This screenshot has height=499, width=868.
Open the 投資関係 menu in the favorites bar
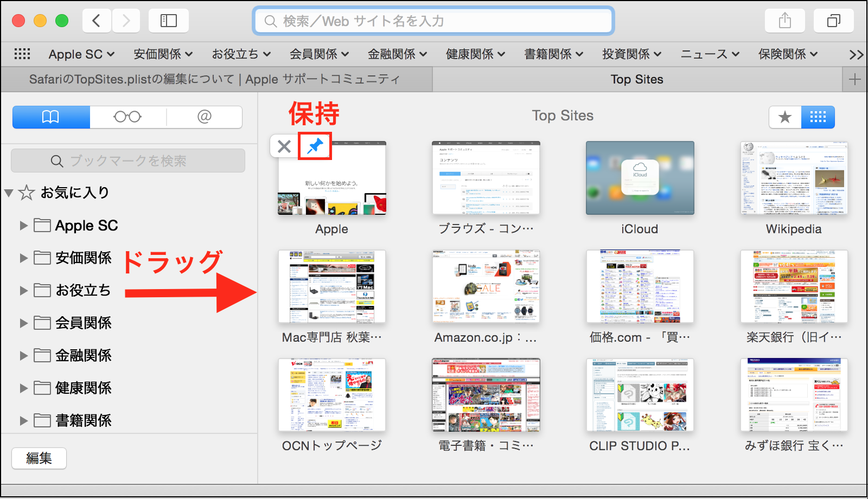632,54
